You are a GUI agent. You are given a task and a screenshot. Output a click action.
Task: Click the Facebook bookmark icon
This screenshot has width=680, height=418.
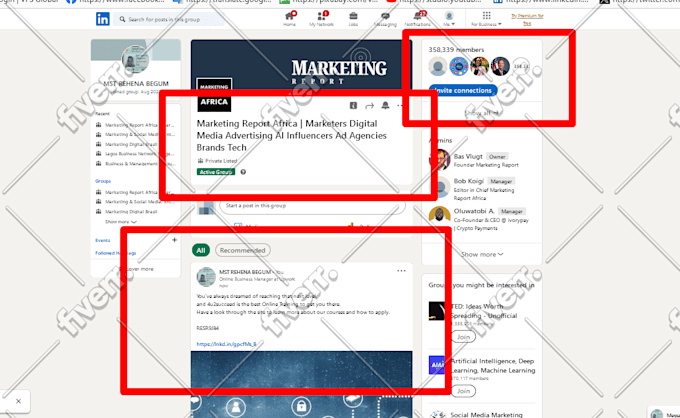pos(71,2)
